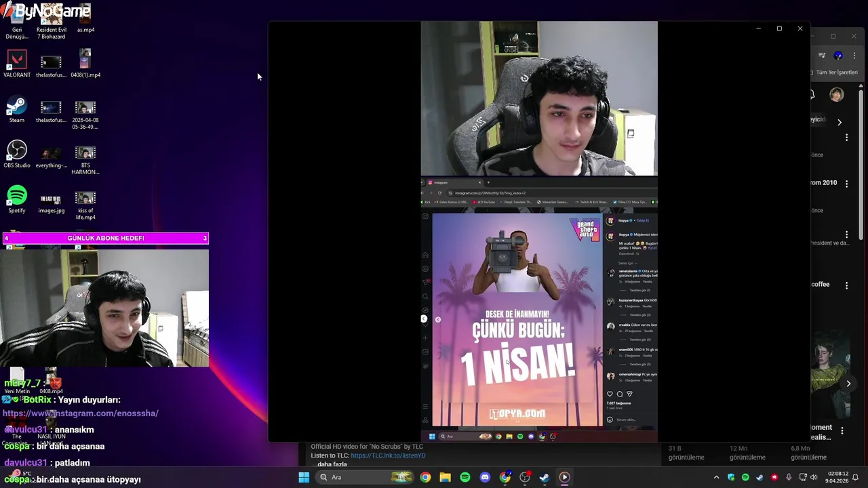Select the BTS HARMON... video file
This screenshot has height=488, width=868.
(x=85, y=160)
